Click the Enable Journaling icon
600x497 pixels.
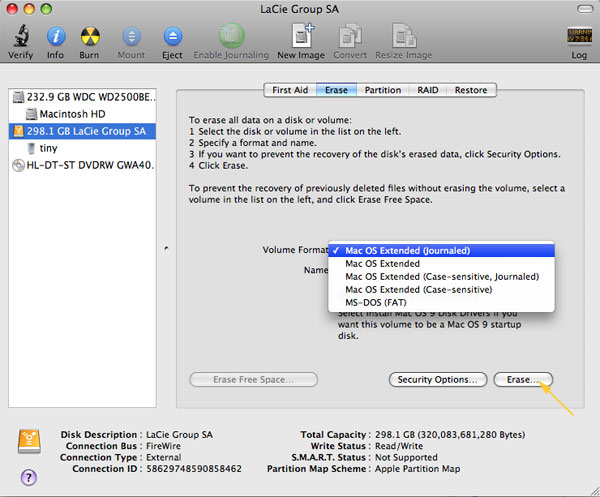point(232,36)
